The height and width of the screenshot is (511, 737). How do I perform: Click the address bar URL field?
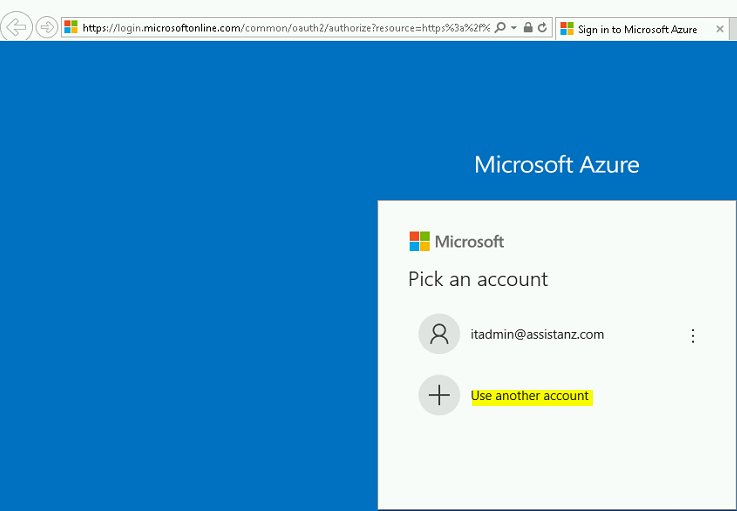click(286, 28)
